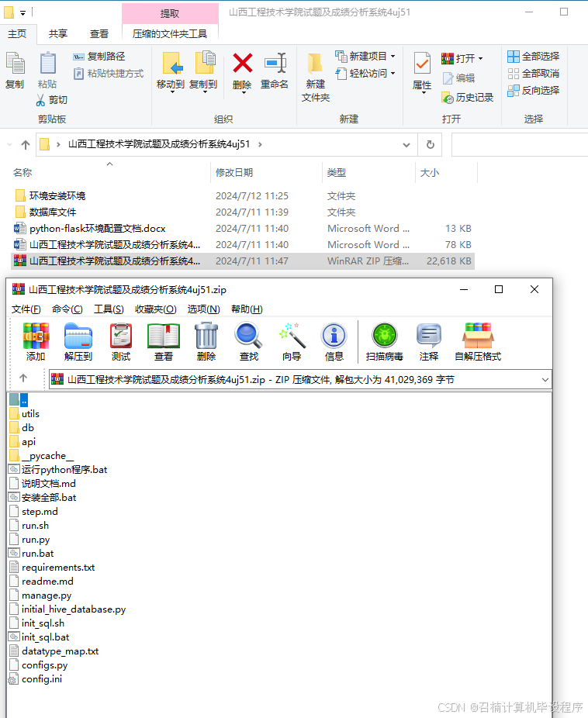Click Cut (剪切) scissors in ribbon
588x718 pixels.
51,100
